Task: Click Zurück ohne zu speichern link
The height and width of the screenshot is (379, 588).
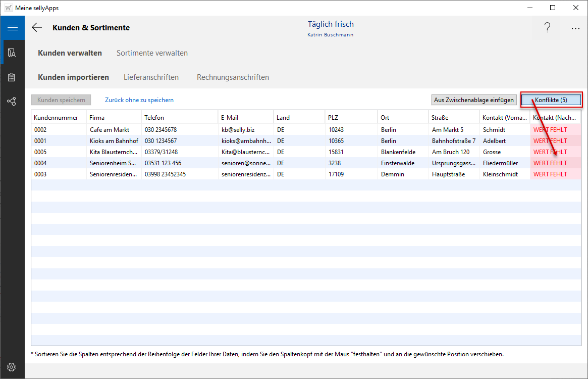Action: pyautogui.click(x=139, y=100)
